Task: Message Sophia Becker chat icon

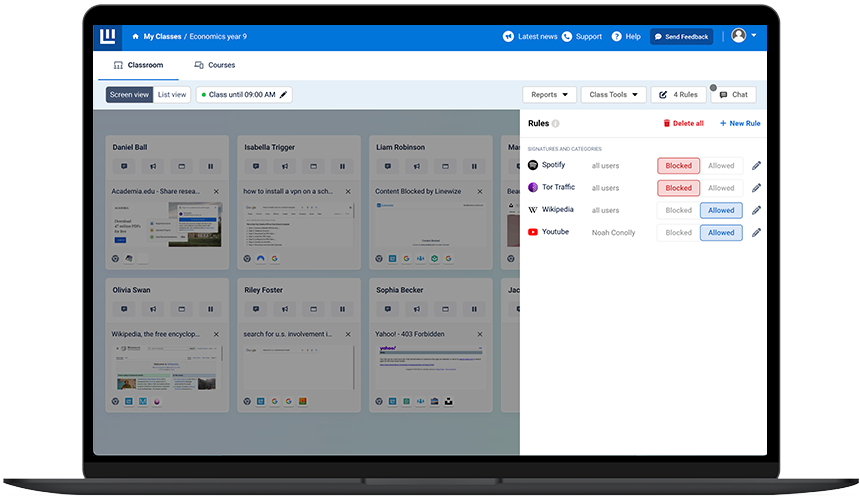Action: click(388, 309)
